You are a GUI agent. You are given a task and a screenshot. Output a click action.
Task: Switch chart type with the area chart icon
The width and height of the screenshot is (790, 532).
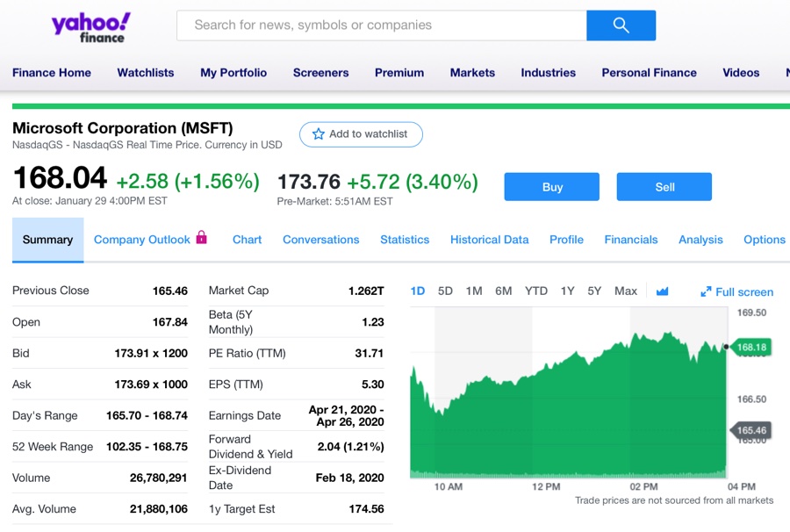(662, 291)
